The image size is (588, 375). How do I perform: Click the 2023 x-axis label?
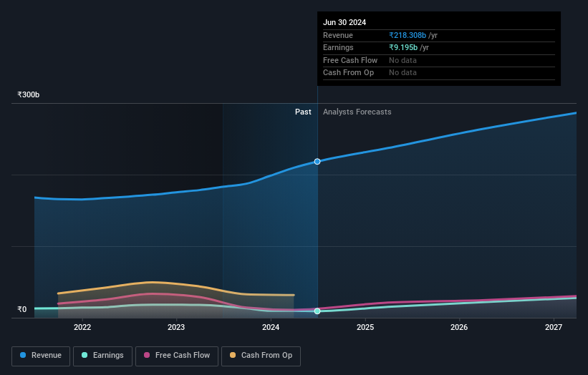tap(176, 328)
